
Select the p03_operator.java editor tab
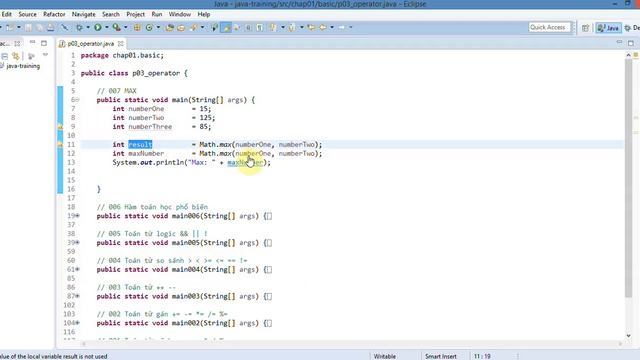(x=91, y=43)
